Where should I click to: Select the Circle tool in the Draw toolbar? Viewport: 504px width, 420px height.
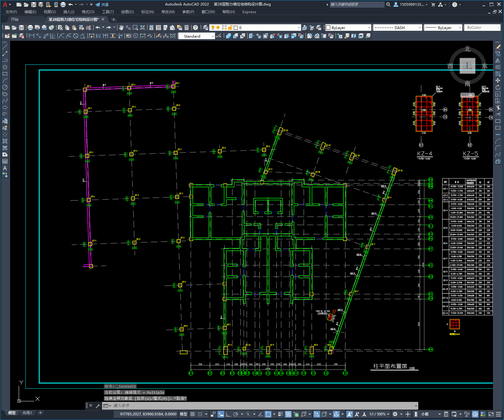coord(5,87)
